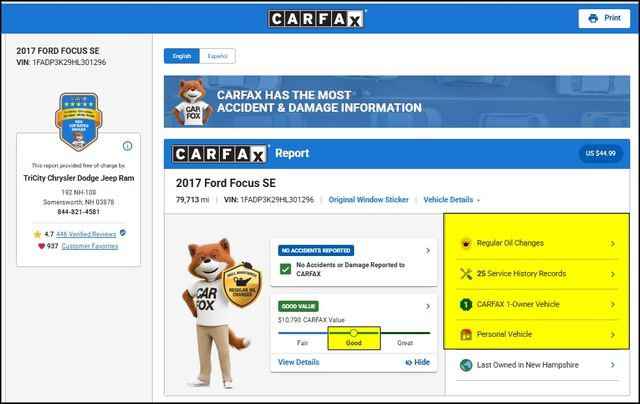Click the US $44.99 price button
This screenshot has width=640, height=404.
[600, 153]
